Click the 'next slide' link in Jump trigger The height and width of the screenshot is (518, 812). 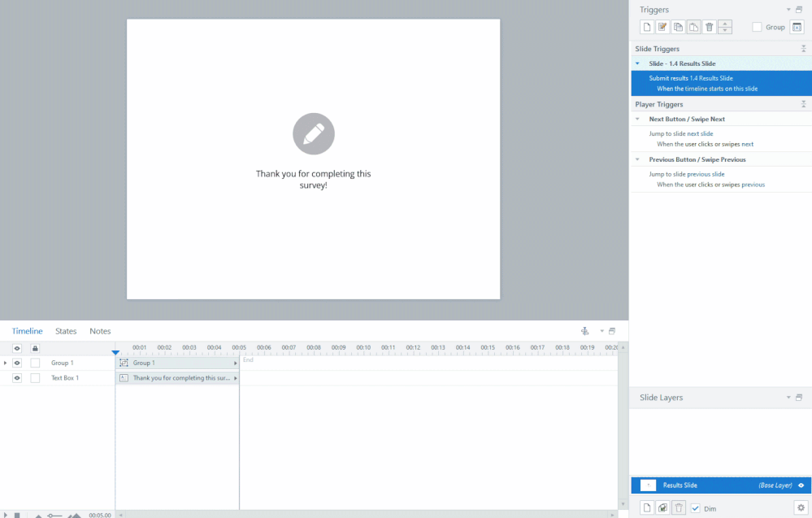pos(700,133)
